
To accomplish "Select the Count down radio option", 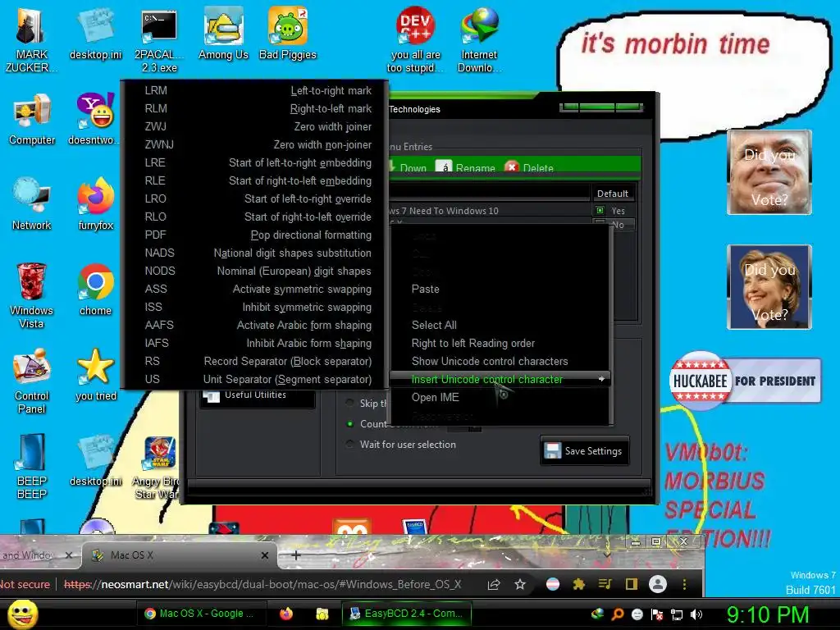I will click(x=349, y=424).
